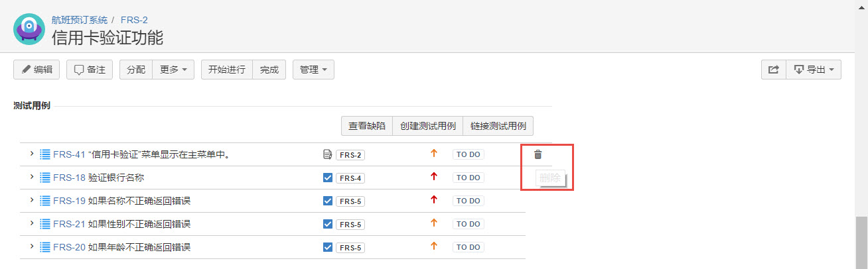Click orange priority arrow in FRS-41 row
Image resolution: width=868 pixels, height=269 pixels.
[434, 154]
